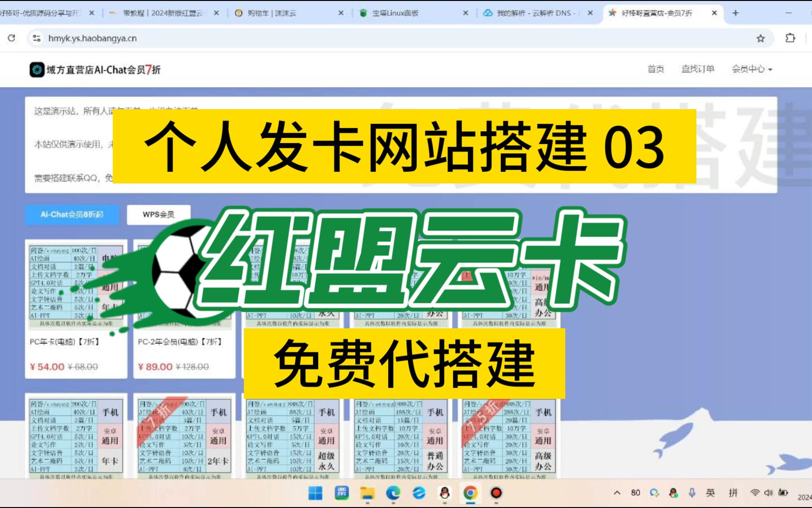812x508 pixels.
Task: Click the site logo icon beside 域方直营店
Action: (37, 70)
